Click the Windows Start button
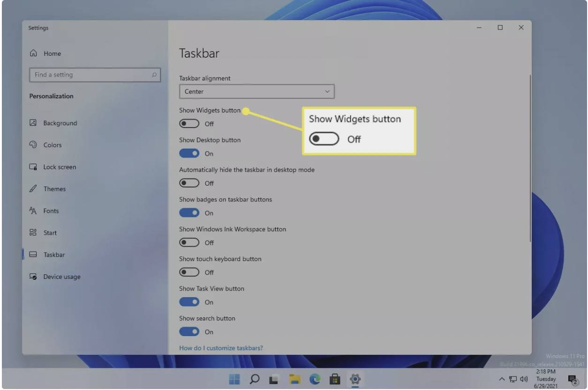Image resolution: width=588 pixels, height=390 pixels. click(x=234, y=379)
